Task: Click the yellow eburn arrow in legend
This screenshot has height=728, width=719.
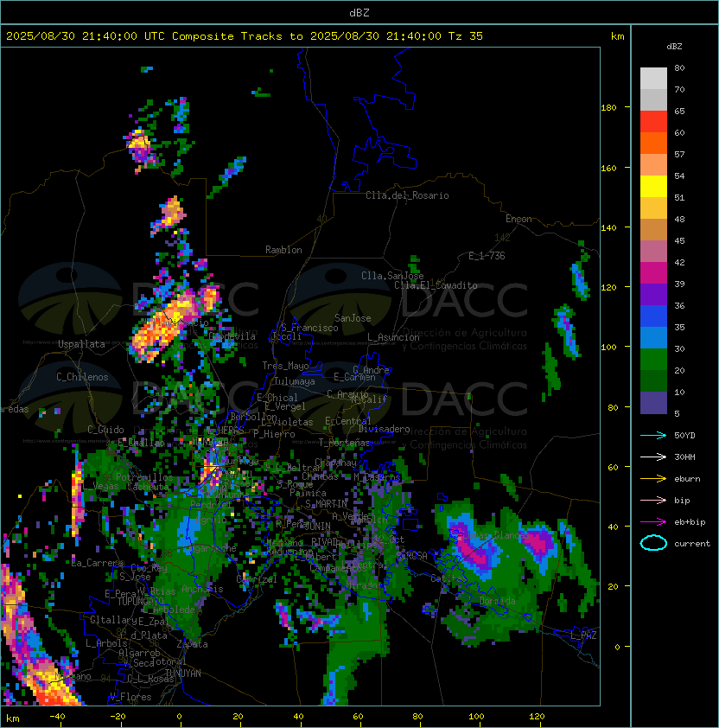Action: coord(653,479)
